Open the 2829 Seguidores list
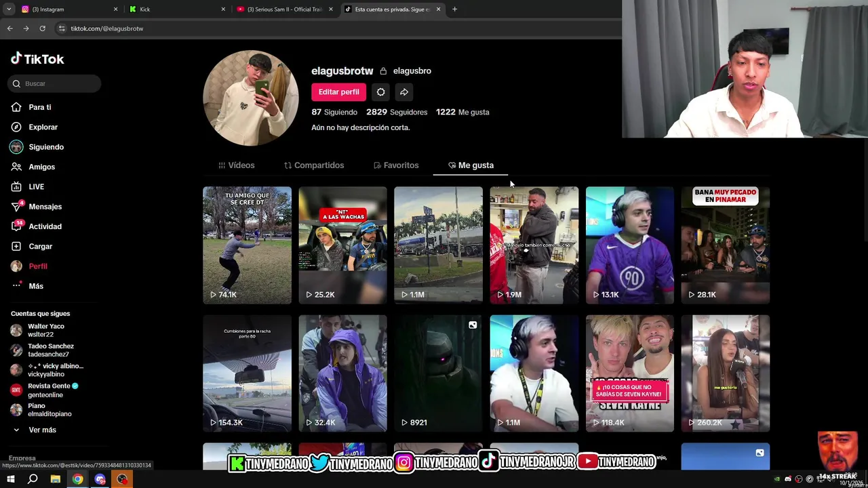This screenshot has width=868, height=488. click(397, 112)
